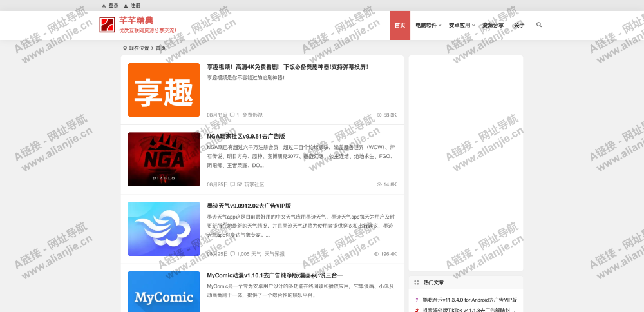Open the search magnifier icon
644x312 pixels.
[x=539, y=24]
